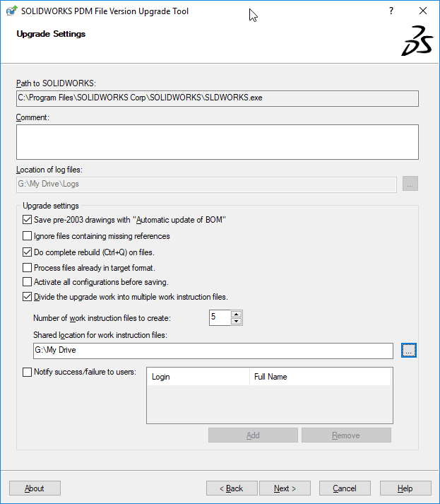440x504 pixels.
Task: Toggle Divide the upgrade work into multiple files
Action: pos(28,297)
